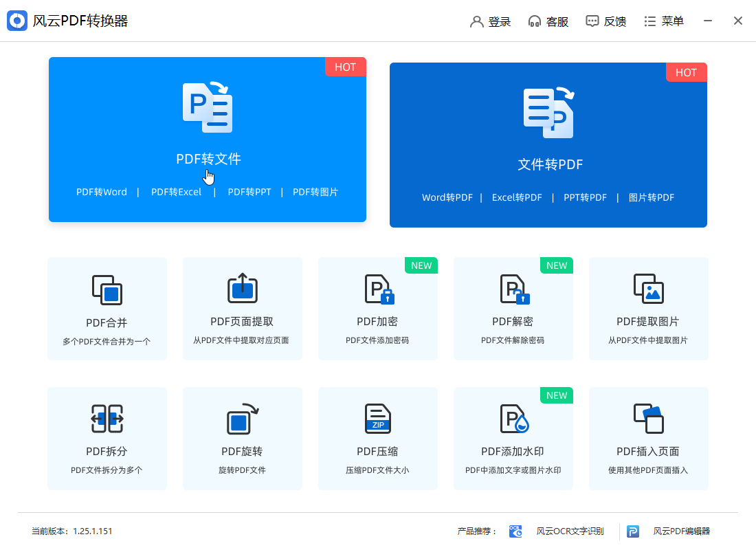
Task: Click the HOT badge on 文件转PDF card
Action: click(686, 72)
